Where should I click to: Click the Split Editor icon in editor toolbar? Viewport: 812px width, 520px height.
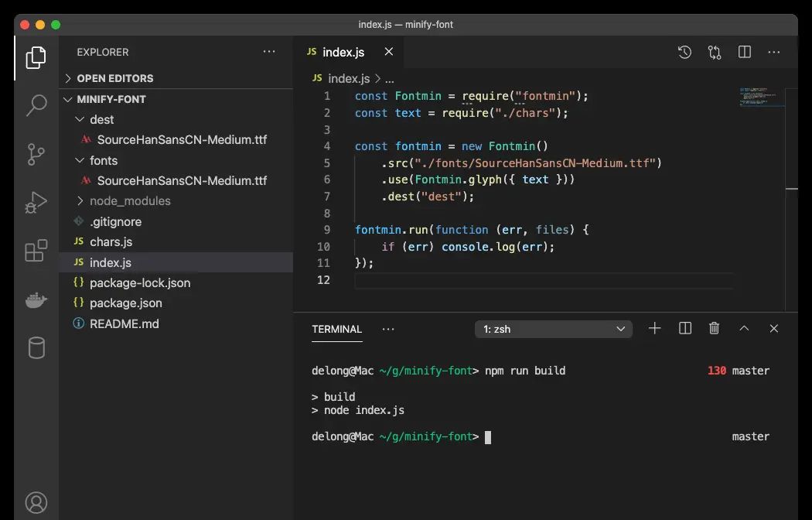pos(745,52)
